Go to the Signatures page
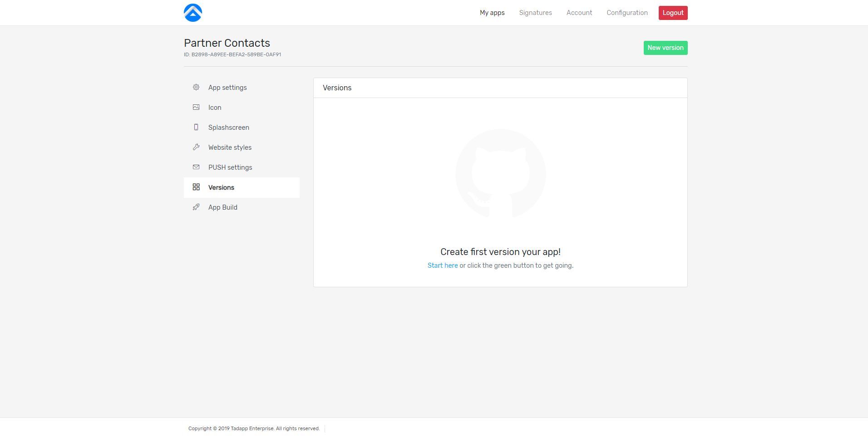Screen dimensions: 868x437 [x=535, y=13]
